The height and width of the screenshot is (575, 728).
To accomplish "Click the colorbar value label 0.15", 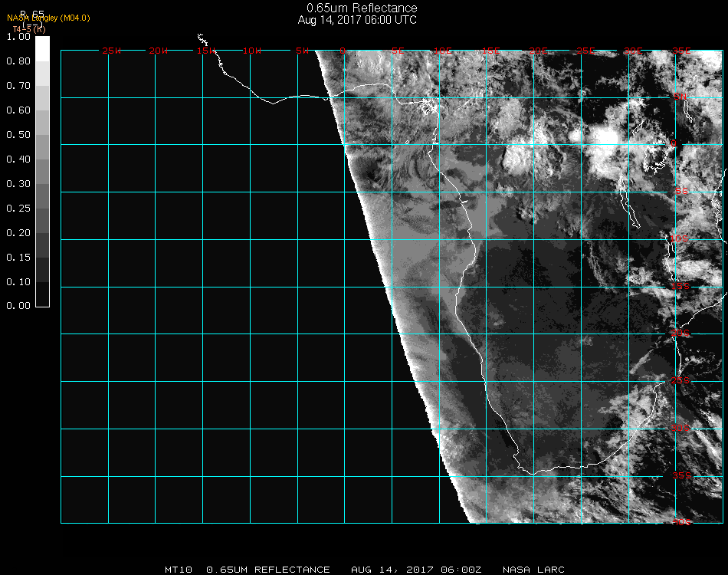I will point(18,258).
